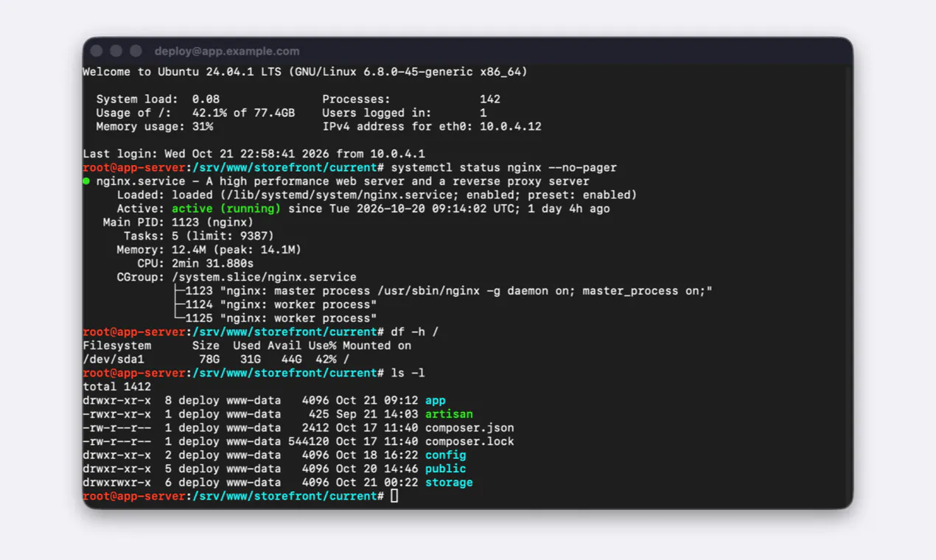Screen dimensions: 936x560
Task: Click the 'config' directory name
Action: coord(446,455)
